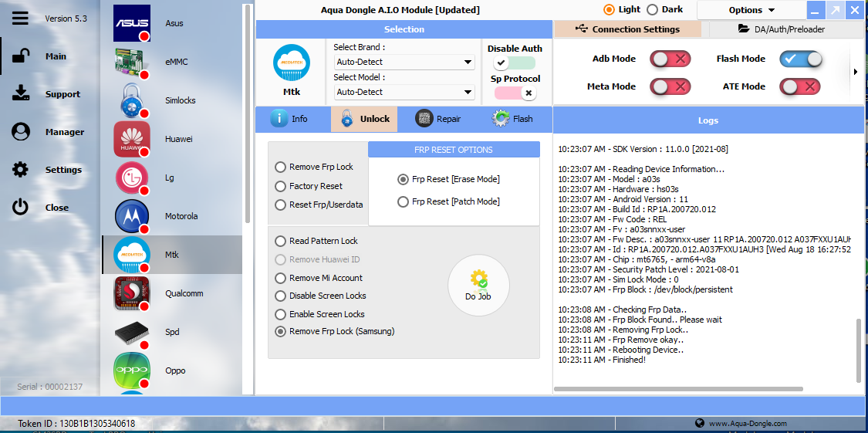
Task: Click the Main label in the sidebar
Action: pyautogui.click(x=56, y=56)
